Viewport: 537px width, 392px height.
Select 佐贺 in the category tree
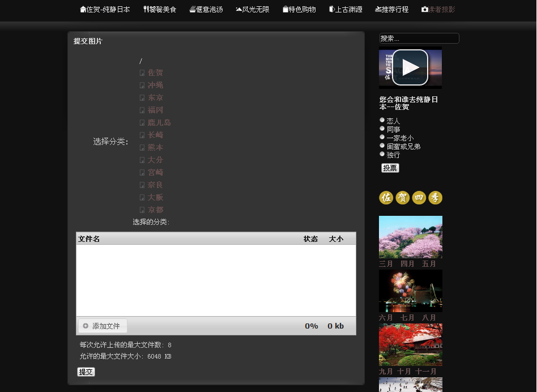click(155, 73)
